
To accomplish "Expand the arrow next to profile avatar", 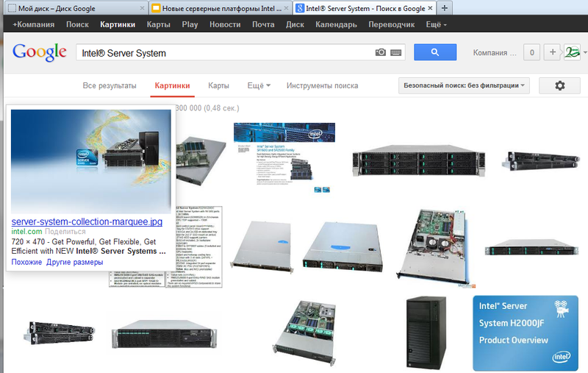I will pos(584,52).
